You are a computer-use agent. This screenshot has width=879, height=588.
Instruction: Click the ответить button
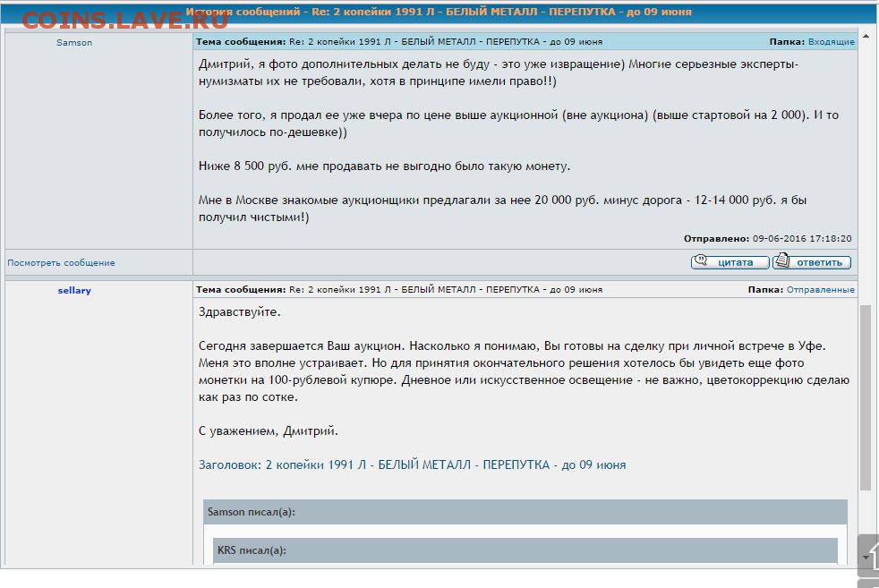click(812, 261)
